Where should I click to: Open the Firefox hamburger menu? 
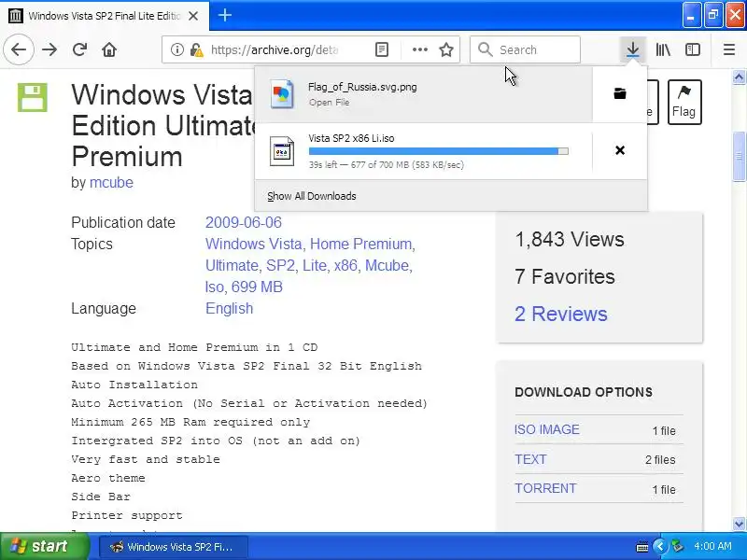click(729, 49)
